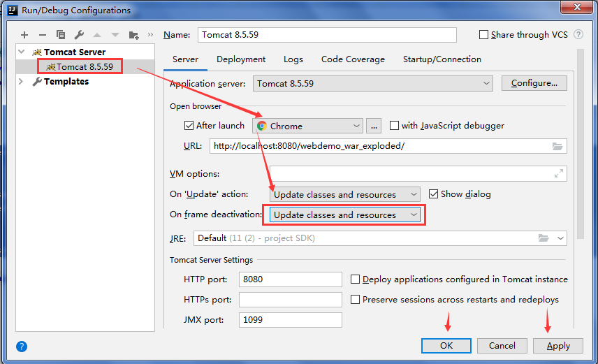
Task: Click the VM options input field
Action: [418, 173]
